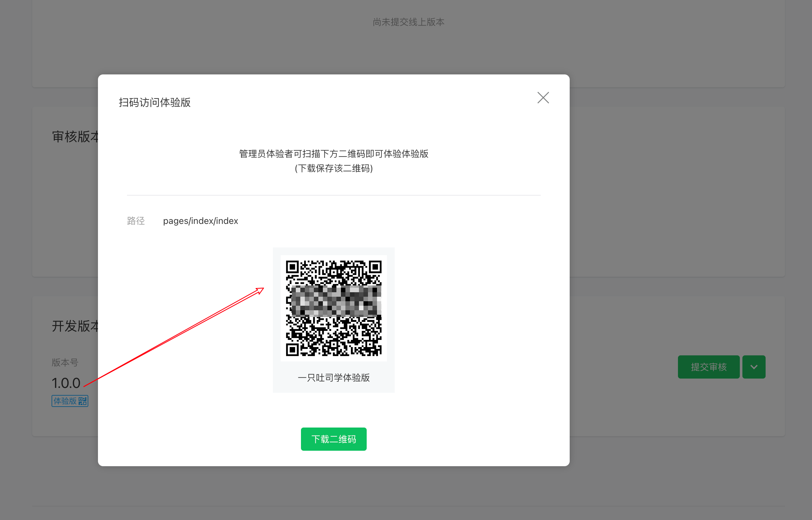This screenshot has height=520, width=812.
Task: Click the 体验版 QR badge under version 1.0.0
Action: [x=70, y=401]
